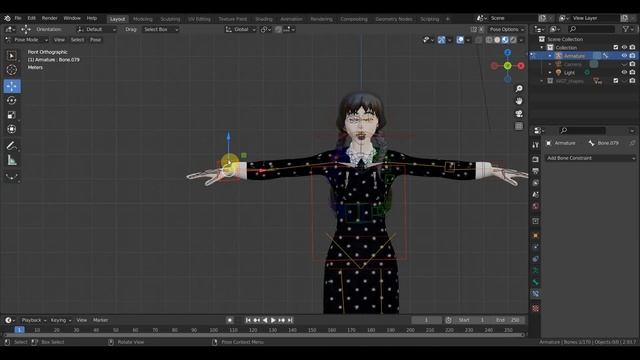
Task: Open the Drag Select Box dropdown
Action: 161,29
